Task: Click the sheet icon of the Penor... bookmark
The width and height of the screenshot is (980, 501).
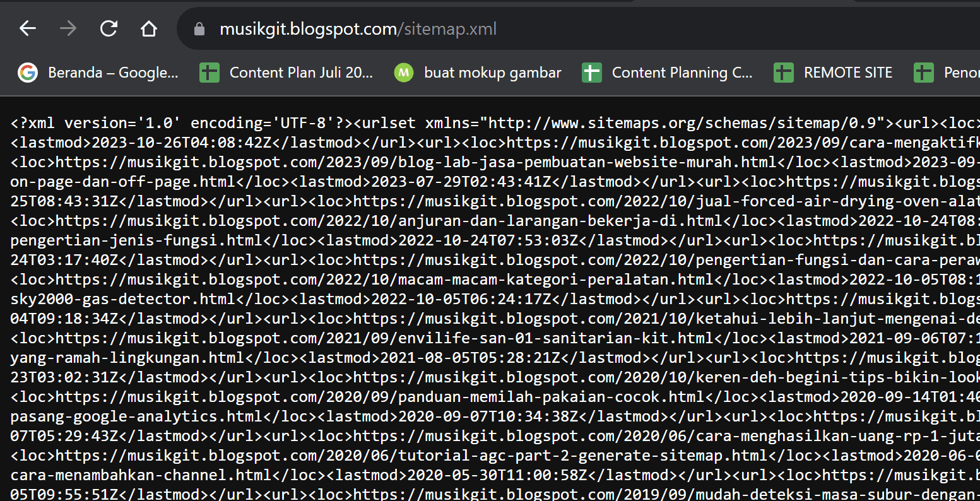Action: [x=923, y=73]
